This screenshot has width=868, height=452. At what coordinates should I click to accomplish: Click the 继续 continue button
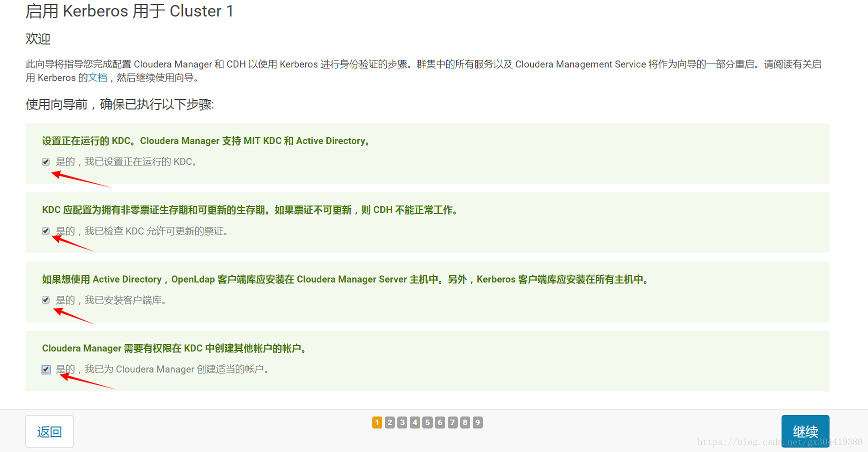(x=805, y=431)
